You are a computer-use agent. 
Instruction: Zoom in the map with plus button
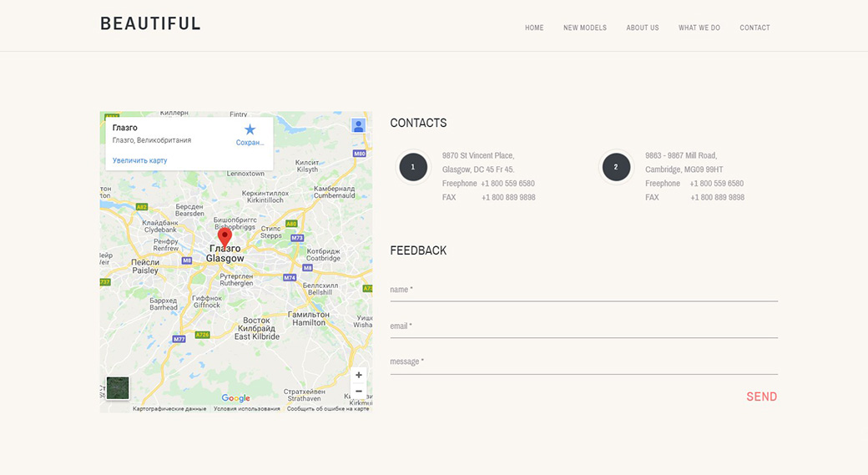(x=358, y=376)
